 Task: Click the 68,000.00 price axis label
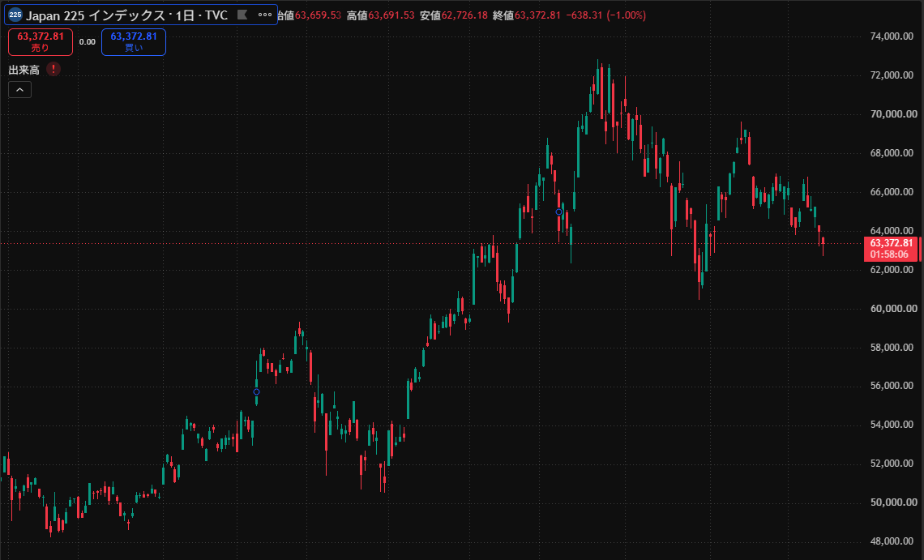892,153
